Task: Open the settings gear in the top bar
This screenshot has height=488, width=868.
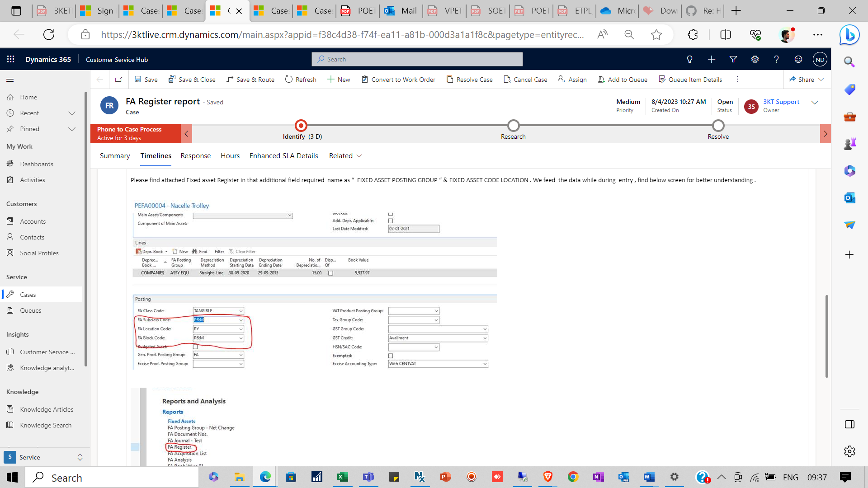Action: [755, 59]
